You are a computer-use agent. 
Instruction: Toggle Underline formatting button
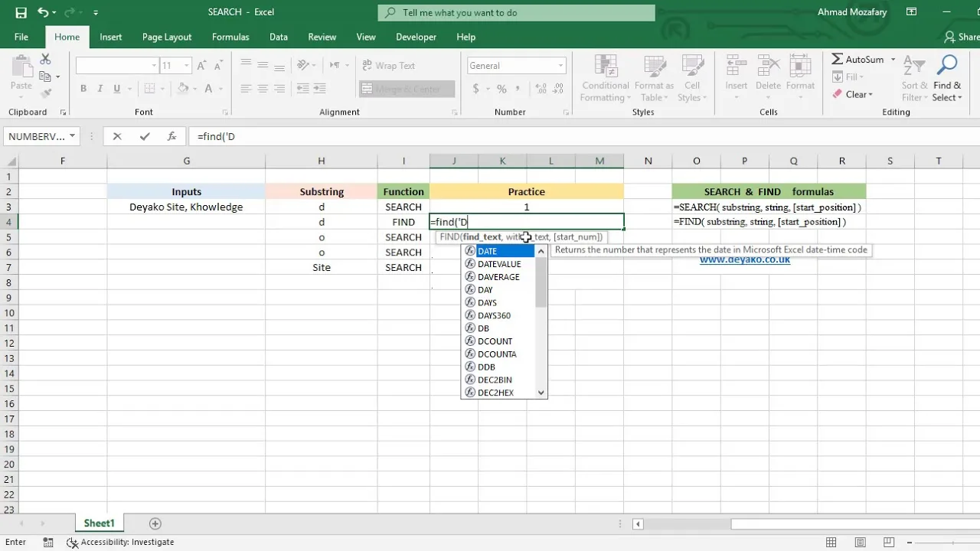[117, 89]
